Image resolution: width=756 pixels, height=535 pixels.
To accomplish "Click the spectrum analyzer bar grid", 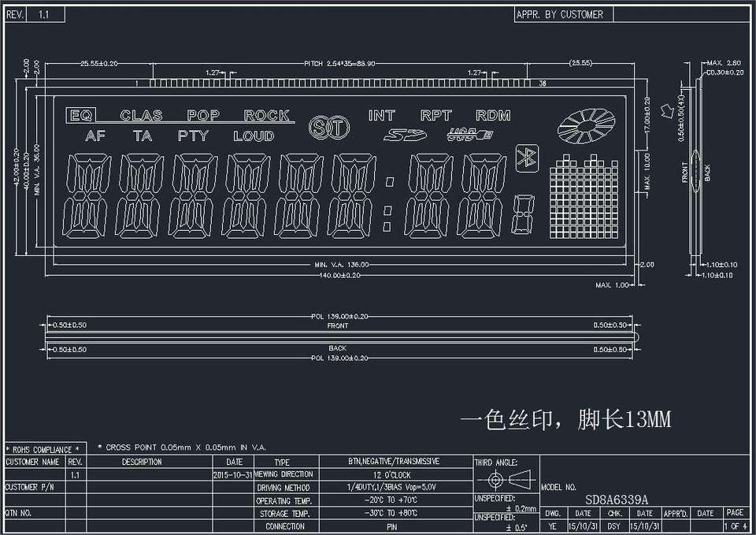I will (584, 196).
